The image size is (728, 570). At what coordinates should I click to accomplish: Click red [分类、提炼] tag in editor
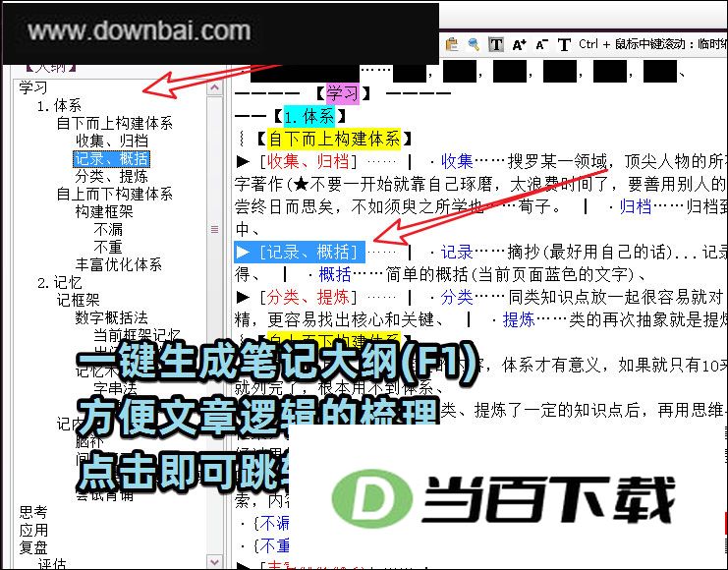coord(308,297)
